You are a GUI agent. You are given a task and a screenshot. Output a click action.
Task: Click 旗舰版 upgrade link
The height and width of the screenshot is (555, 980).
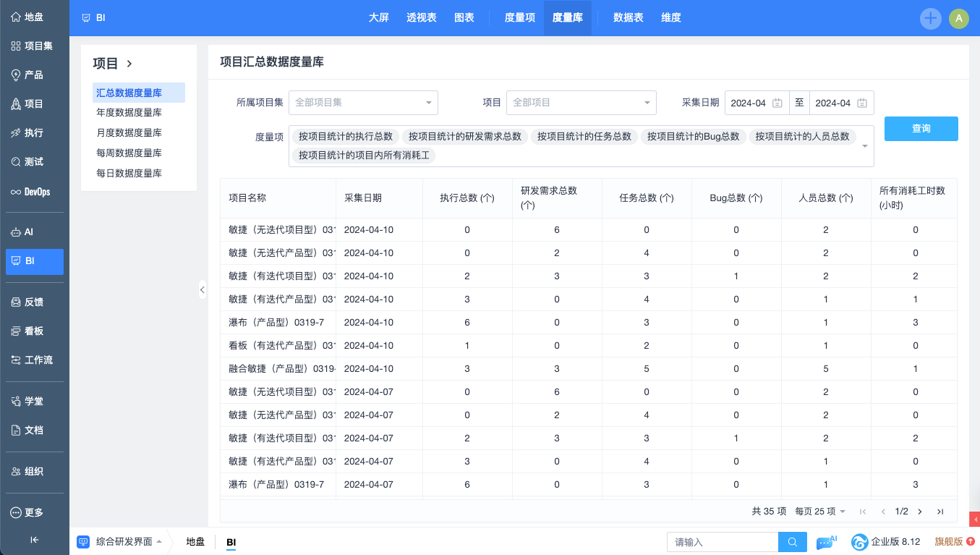pyautogui.click(x=955, y=542)
